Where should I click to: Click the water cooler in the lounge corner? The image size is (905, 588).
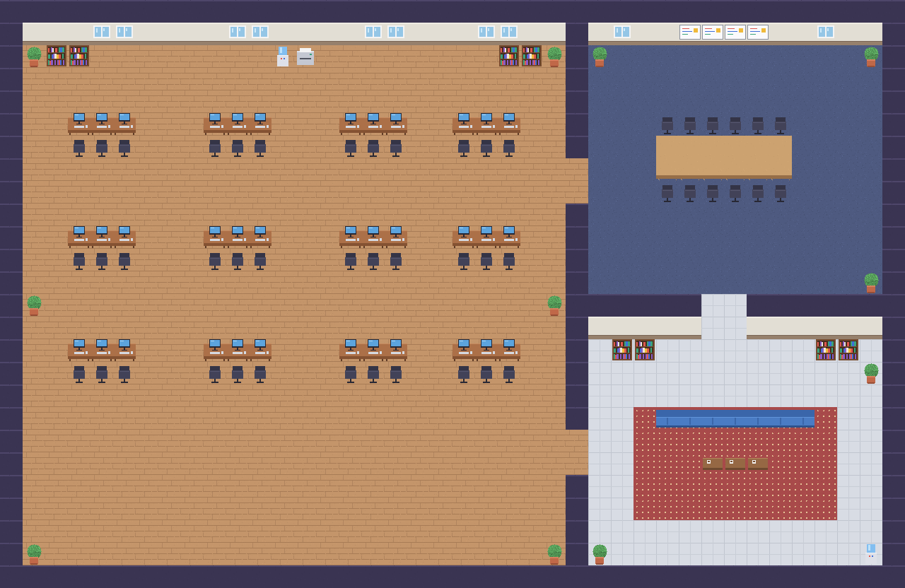(x=871, y=553)
